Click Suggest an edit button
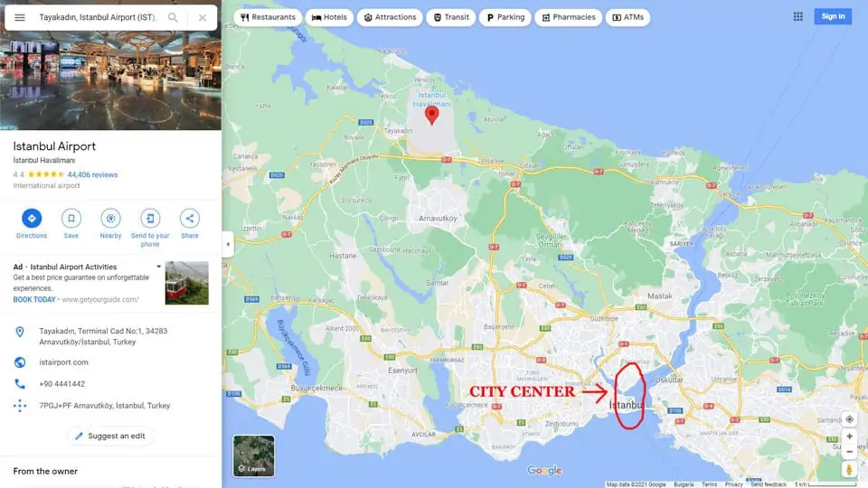868x488 pixels. point(110,436)
